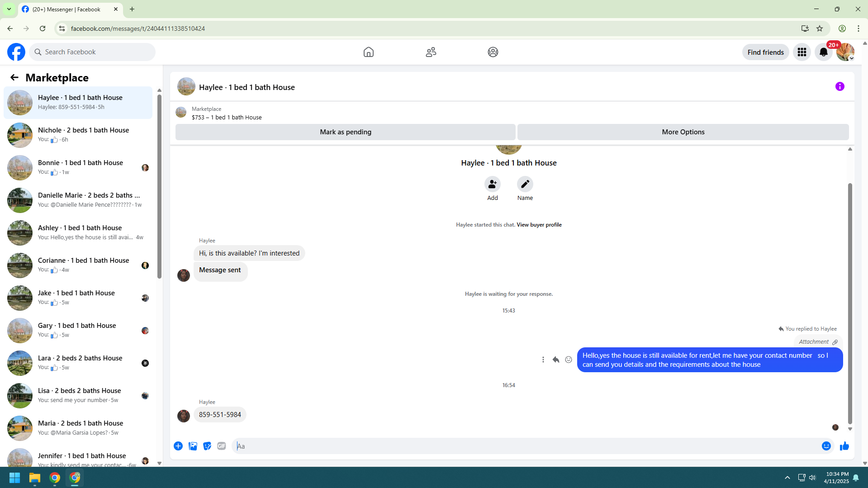Image resolution: width=868 pixels, height=488 pixels.
Task: Open the Corianne 1 bed 1 bath chat
Action: (78, 265)
